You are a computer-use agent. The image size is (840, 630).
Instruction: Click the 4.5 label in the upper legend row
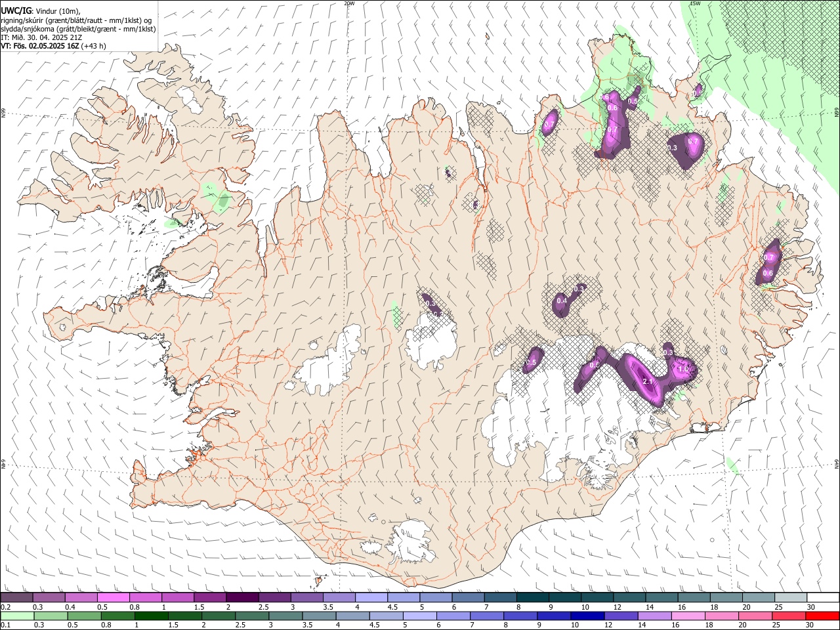[x=392, y=607]
